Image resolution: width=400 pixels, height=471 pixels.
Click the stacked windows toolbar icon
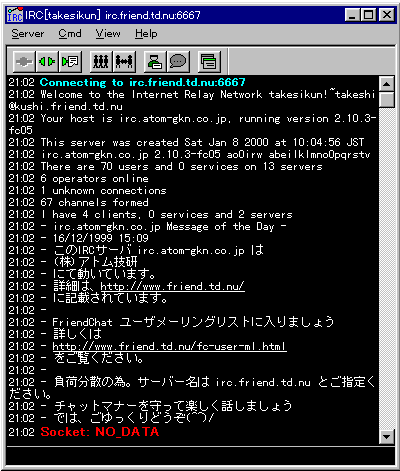[x=209, y=62]
